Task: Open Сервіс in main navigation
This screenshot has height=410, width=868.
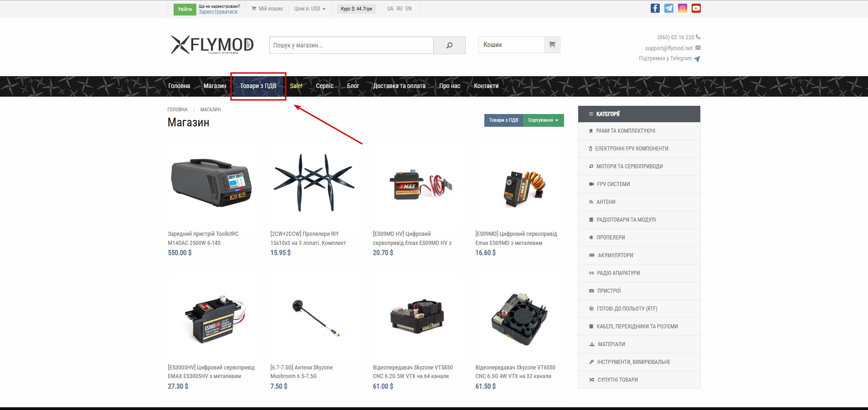Action: (324, 86)
